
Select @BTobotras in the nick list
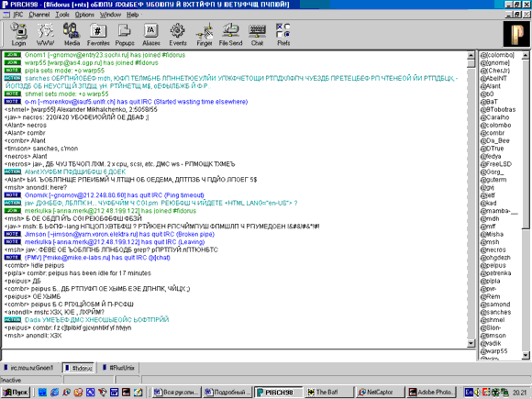[498, 109]
